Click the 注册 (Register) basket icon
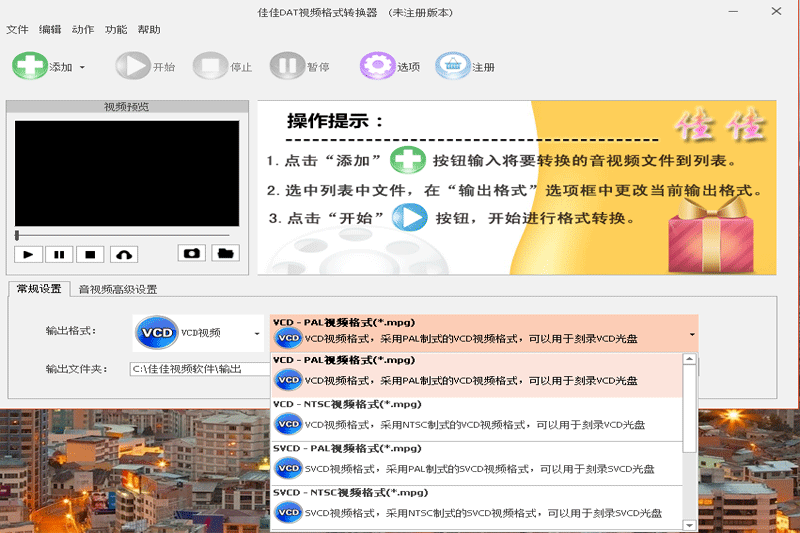Image resolution: width=800 pixels, height=533 pixels. pyautogui.click(x=452, y=67)
